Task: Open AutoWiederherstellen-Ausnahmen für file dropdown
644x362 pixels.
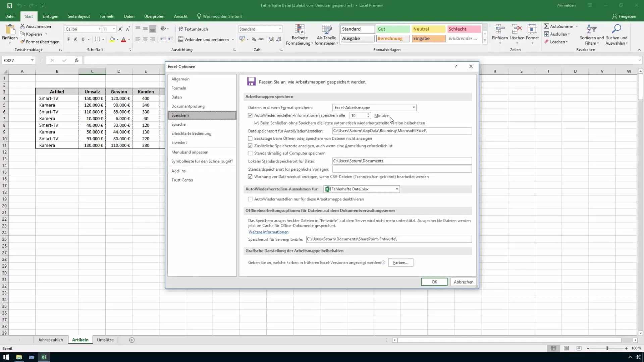Action: pyautogui.click(x=397, y=189)
